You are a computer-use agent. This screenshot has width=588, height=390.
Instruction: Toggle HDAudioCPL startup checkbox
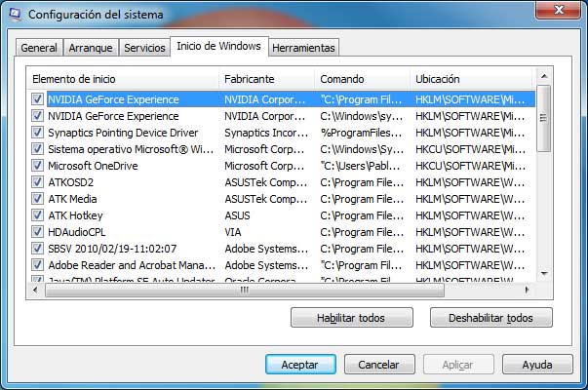click(x=37, y=232)
